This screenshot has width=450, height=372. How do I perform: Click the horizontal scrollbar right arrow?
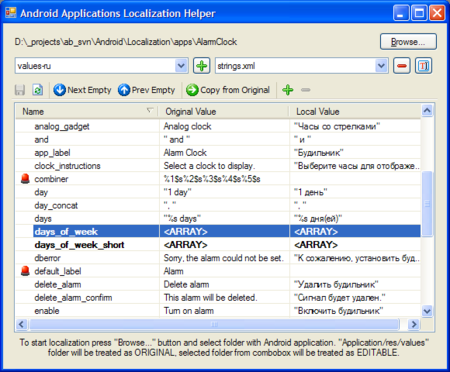coord(414,324)
